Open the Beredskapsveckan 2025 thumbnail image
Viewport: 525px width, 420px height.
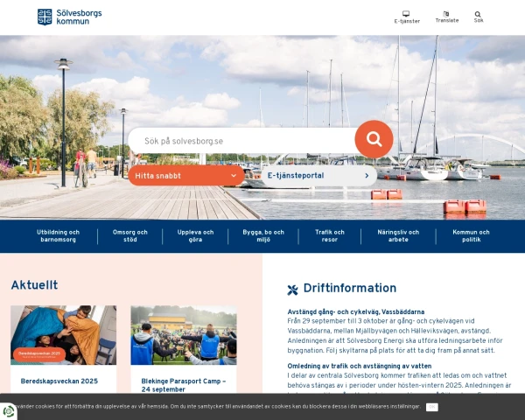click(63, 335)
